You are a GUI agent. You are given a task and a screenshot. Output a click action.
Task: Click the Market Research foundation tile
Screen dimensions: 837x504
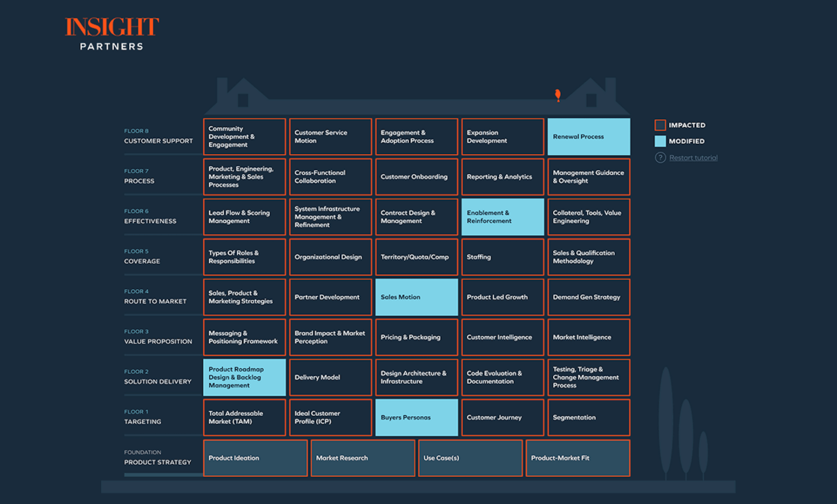pyautogui.click(x=362, y=458)
